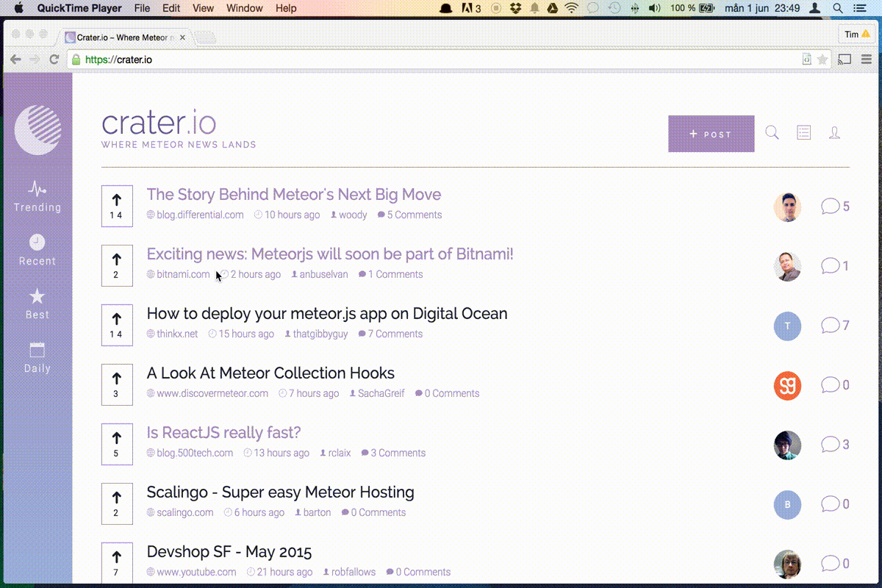Open the Best section in sidebar
The image size is (882, 588).
37,304
